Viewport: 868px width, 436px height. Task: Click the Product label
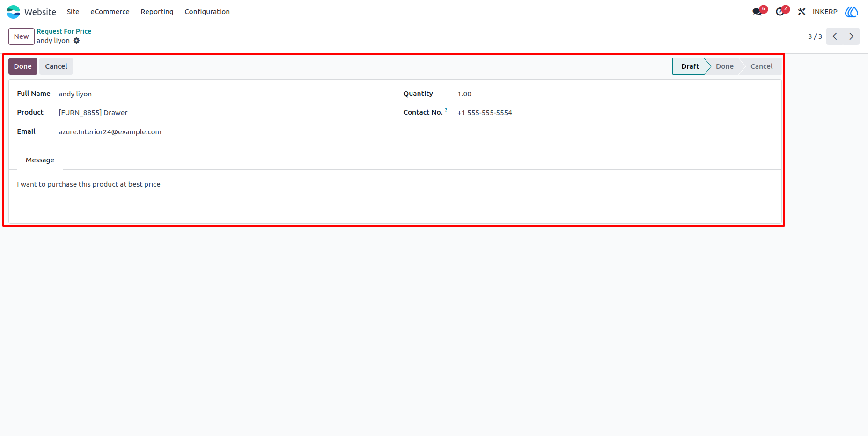30,112
